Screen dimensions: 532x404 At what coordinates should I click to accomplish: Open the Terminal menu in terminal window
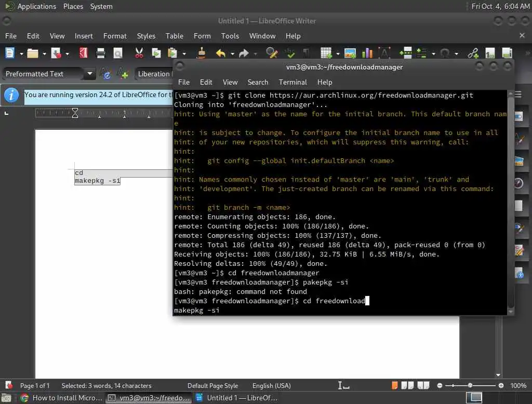292,82
